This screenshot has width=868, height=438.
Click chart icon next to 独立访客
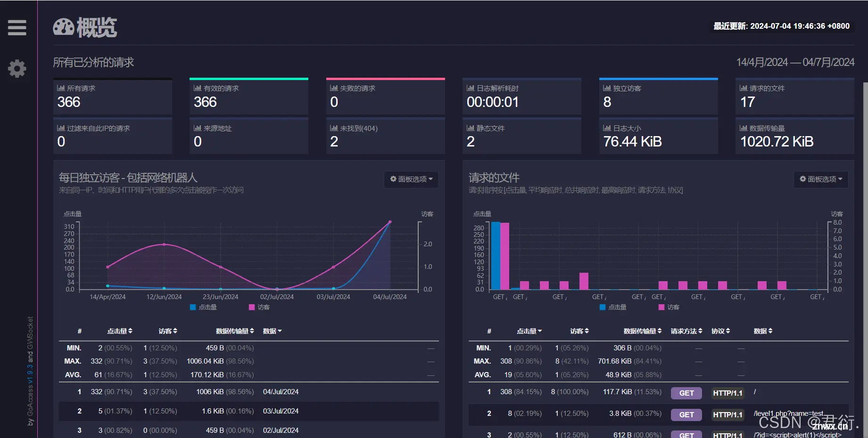click(607, 88)
